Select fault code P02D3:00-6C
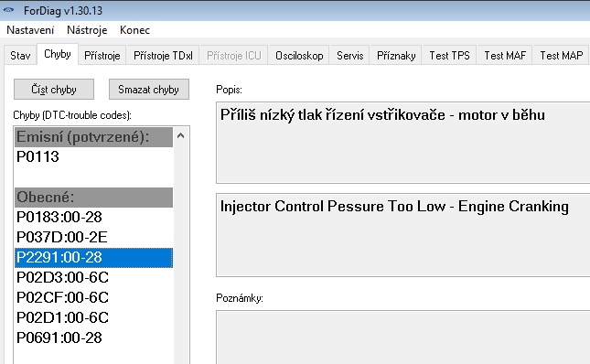 pos(93,277)
